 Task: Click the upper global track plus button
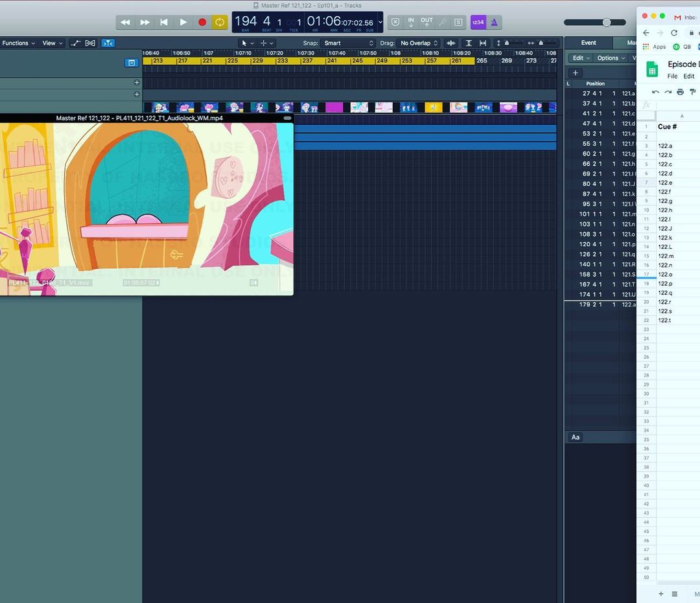coord(137,82)
